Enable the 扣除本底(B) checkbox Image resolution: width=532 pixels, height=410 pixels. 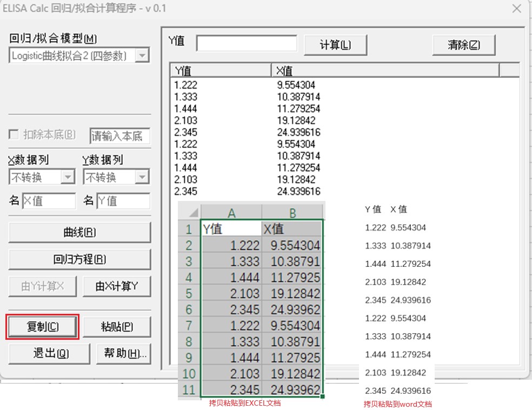(14, 135)
